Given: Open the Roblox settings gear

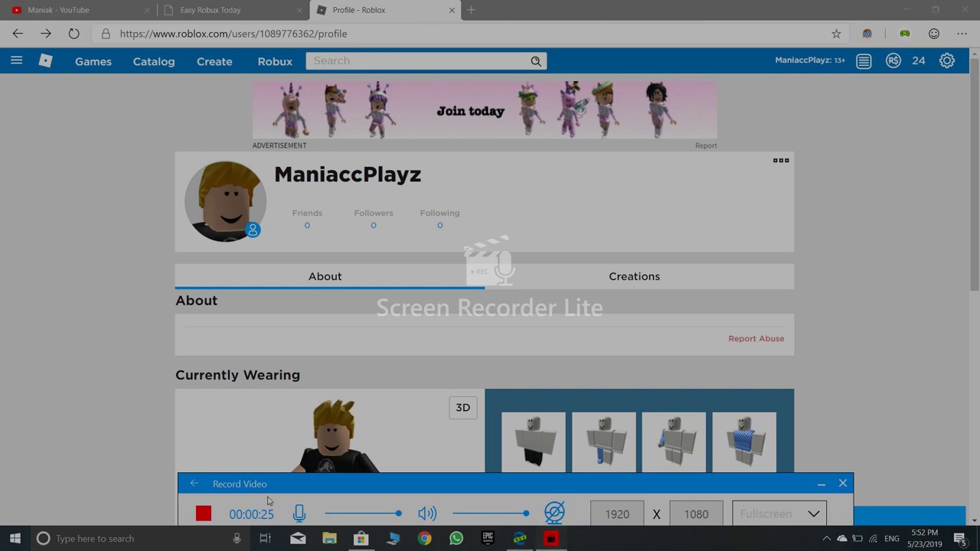Looking at the screenshot, I should point(947,60).
